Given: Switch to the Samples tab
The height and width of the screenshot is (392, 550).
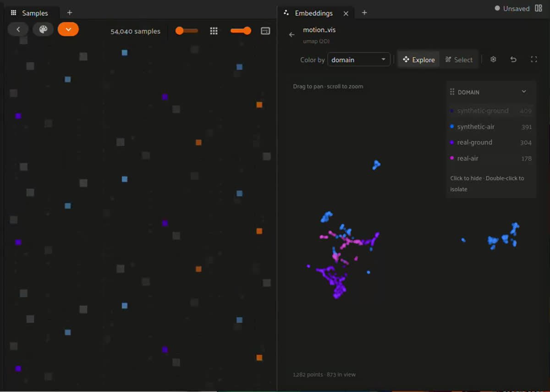Looking at the screenshot, I should (30, 13).
